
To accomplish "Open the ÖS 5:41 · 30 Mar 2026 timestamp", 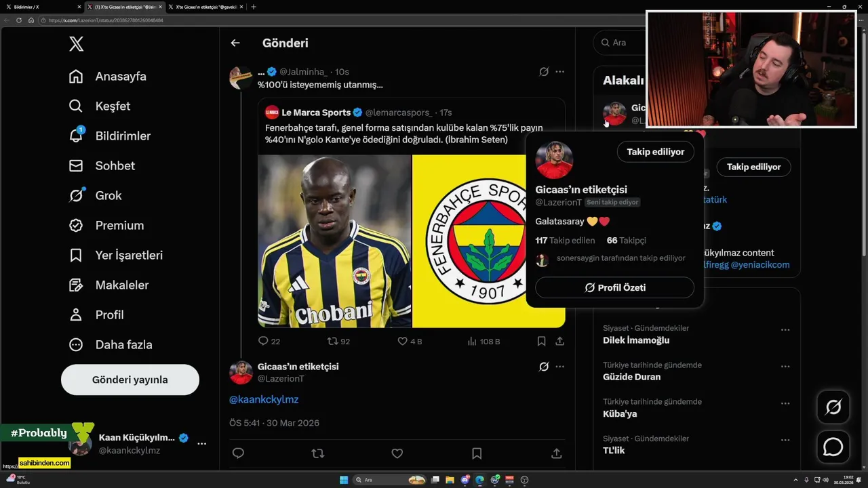I will coord(274,423).
